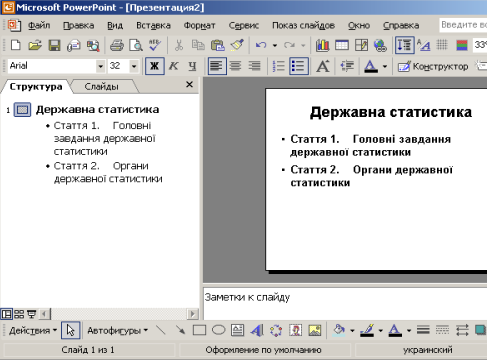Open line color dropdown arrow
This screenshot has width=487, height=360.
pyautogui.click(x=381, y=331)
